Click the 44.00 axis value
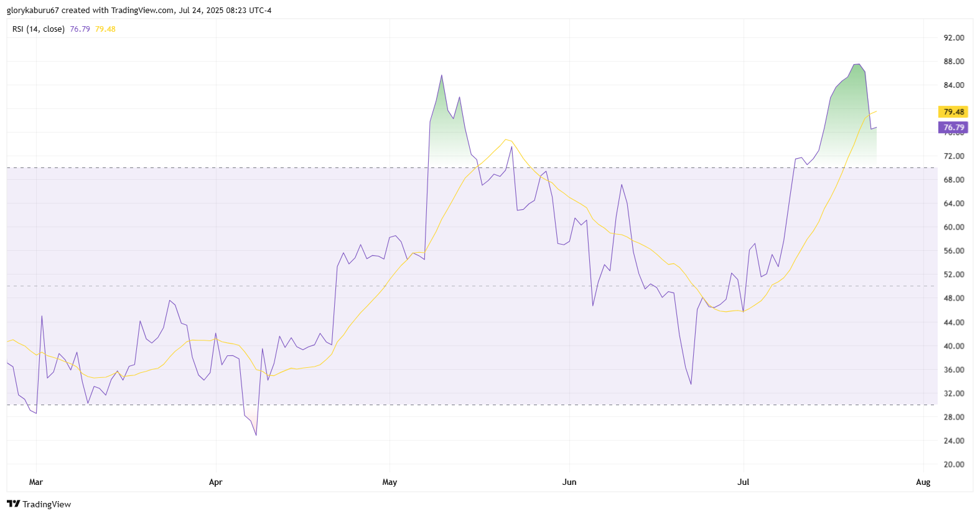The image size is (980, 516). pyautogui.click(x=954, y=322)
